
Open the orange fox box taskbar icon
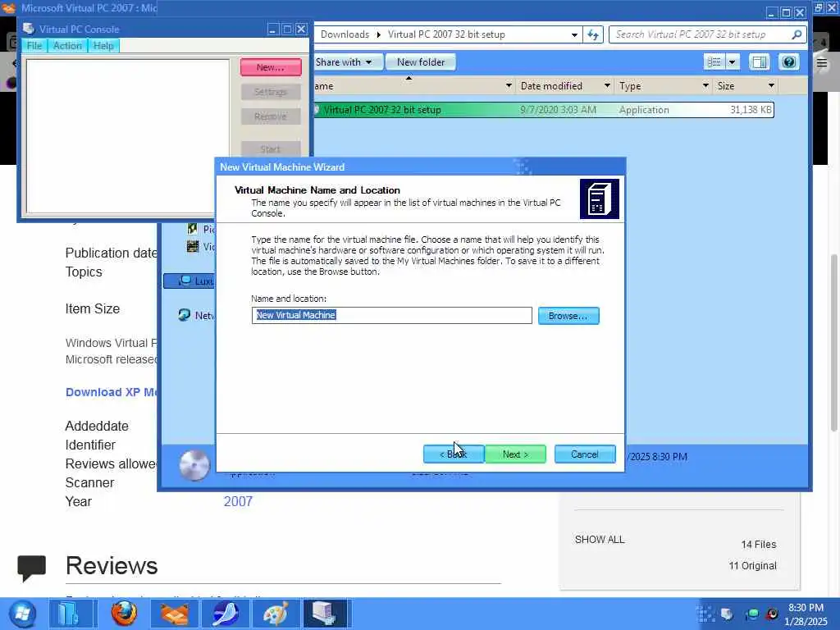[x=174, y=614]
